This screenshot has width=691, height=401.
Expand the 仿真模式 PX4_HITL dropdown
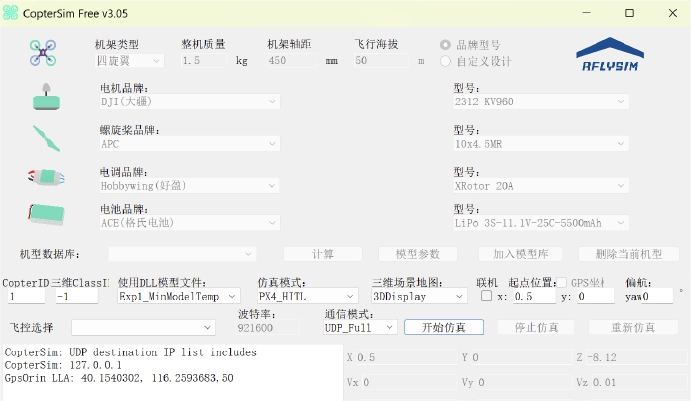pyautogui.click(x=307, y=296)
